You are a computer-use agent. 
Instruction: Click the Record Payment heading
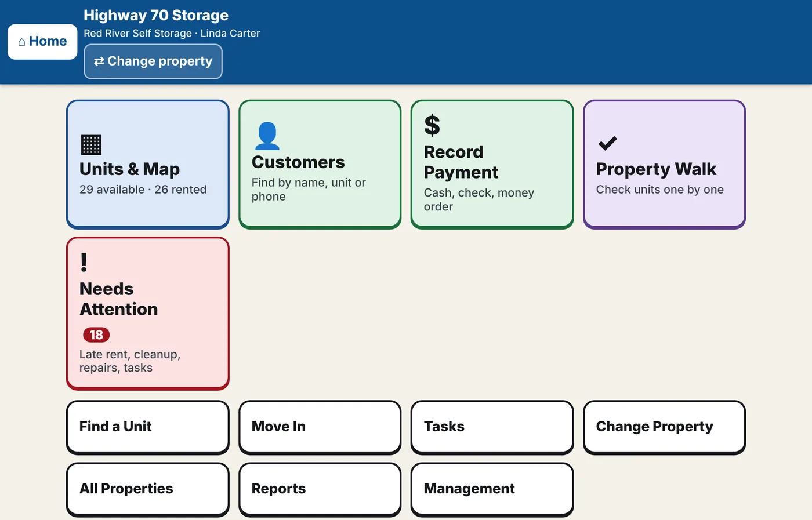(461, 162)
